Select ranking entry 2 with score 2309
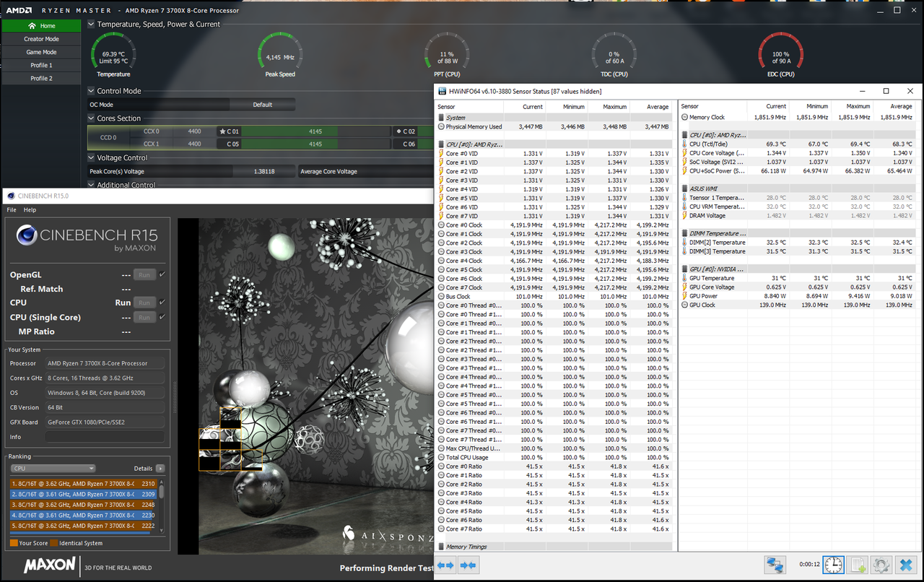Viewport: 924px width, 582px height. [x=84, y=494]
